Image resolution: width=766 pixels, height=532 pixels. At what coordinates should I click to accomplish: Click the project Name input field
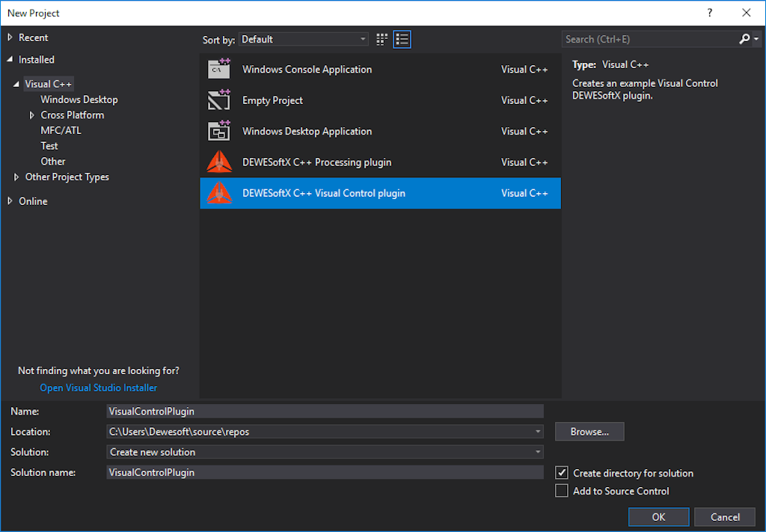[x=325, y=412]
